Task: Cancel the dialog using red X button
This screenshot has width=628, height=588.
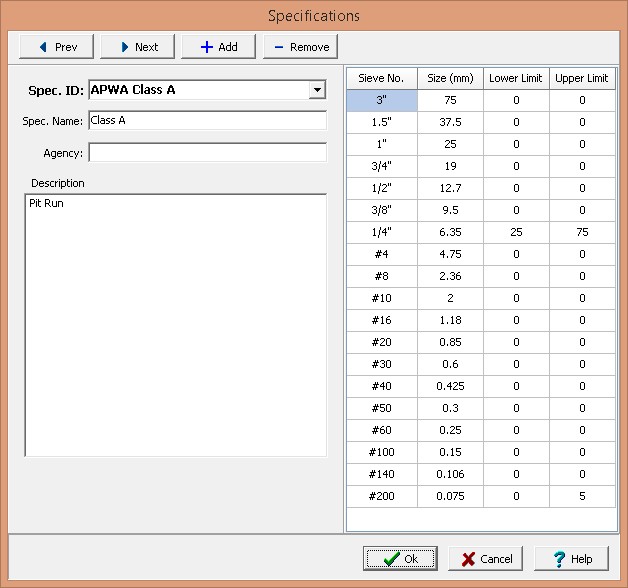Action: (486, 559)
